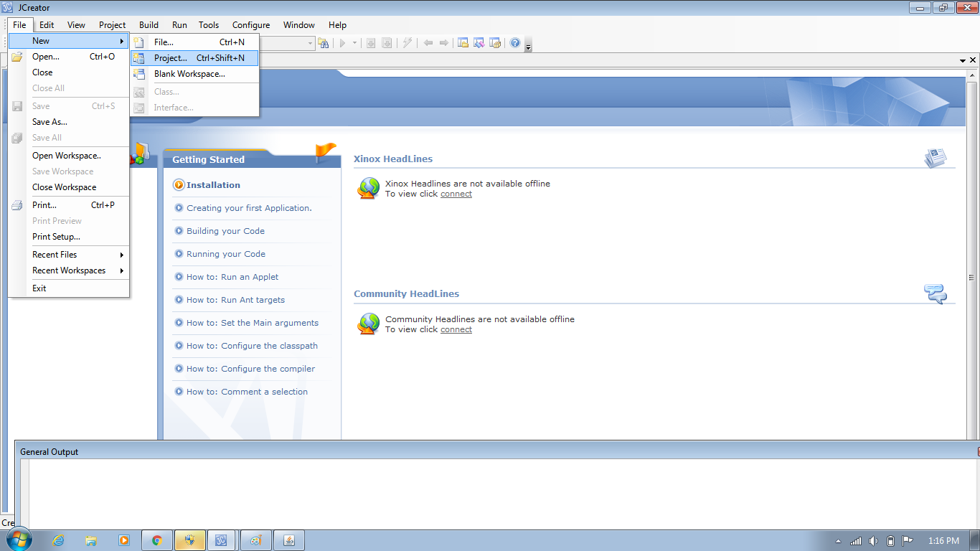980x551 pixels.
Task: Choose File... in the New submenu
Action: [194, 42]
